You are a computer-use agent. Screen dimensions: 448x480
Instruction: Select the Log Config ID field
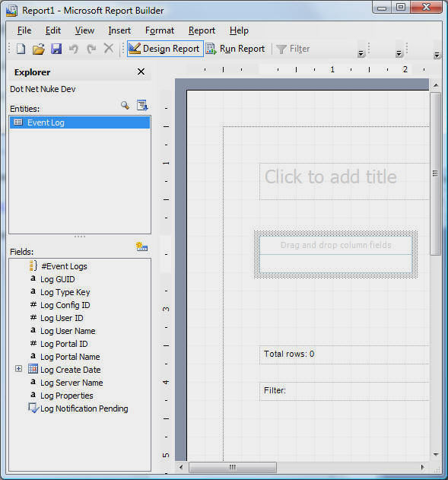pos(65,305)
